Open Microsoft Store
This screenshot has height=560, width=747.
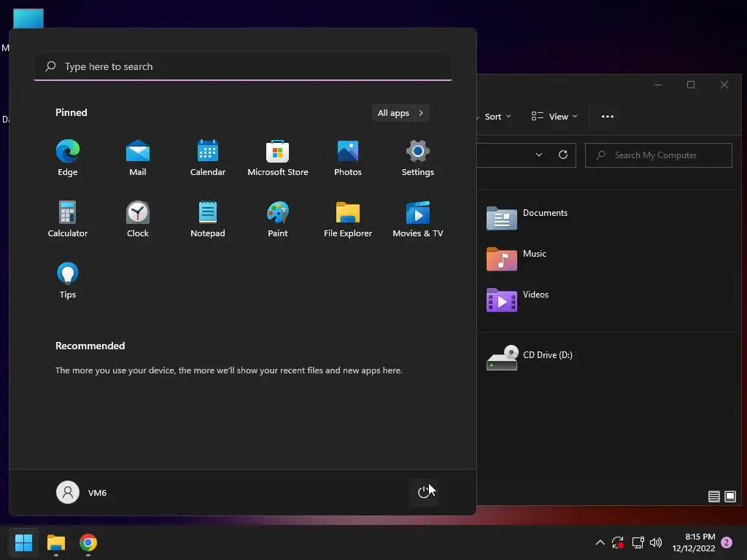[278, 158]
